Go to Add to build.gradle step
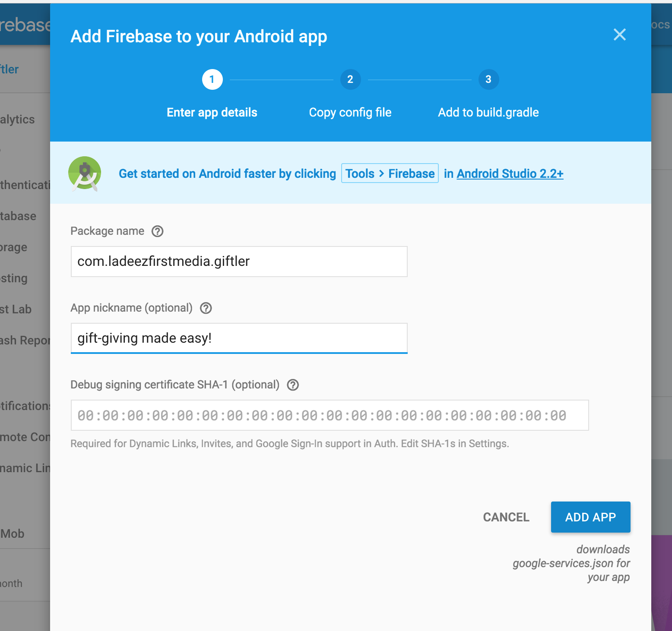The image size is (672, 631). tap(488, 113)
